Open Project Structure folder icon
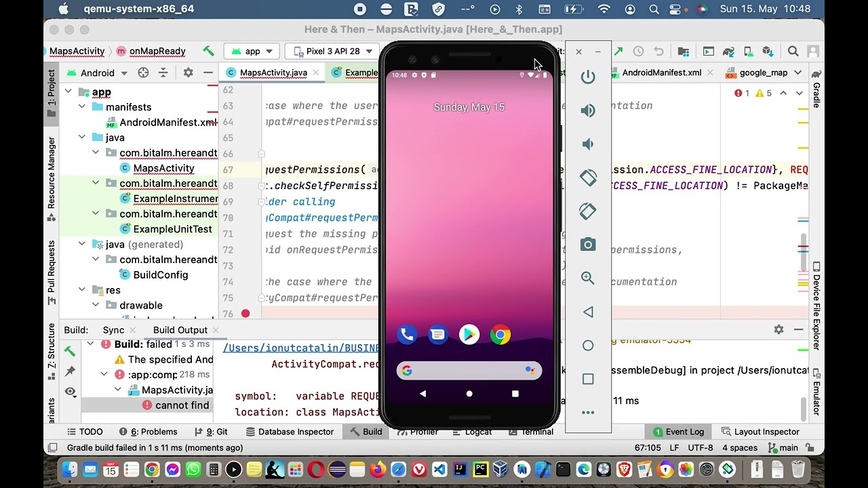Screen dimensions: 868x488 [683, 51]
